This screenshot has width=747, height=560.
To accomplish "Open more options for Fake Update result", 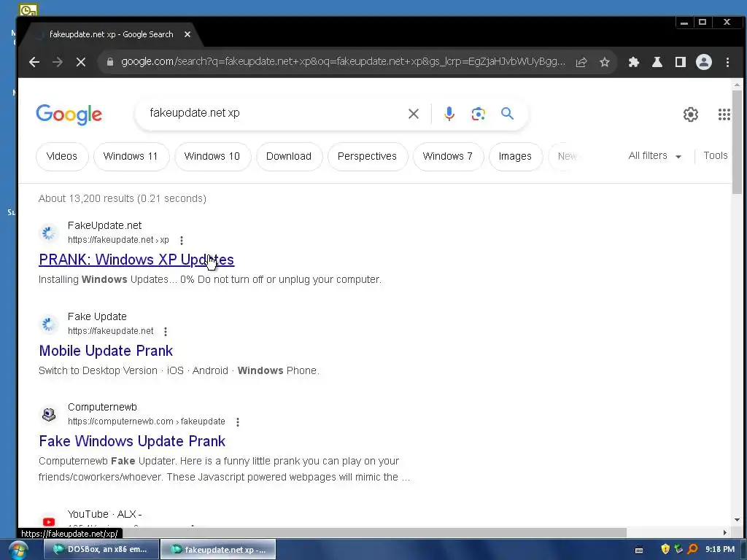I will coord(166,331).
